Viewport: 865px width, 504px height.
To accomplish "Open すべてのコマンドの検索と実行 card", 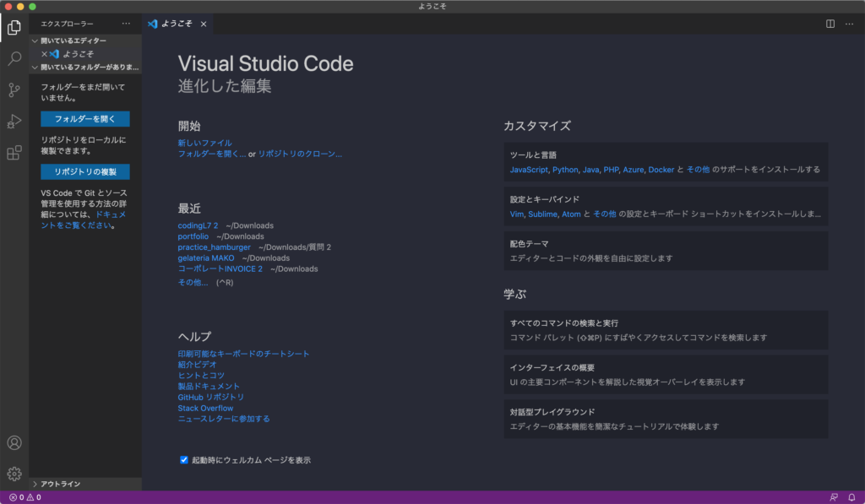I will click(x=666, y=330).
